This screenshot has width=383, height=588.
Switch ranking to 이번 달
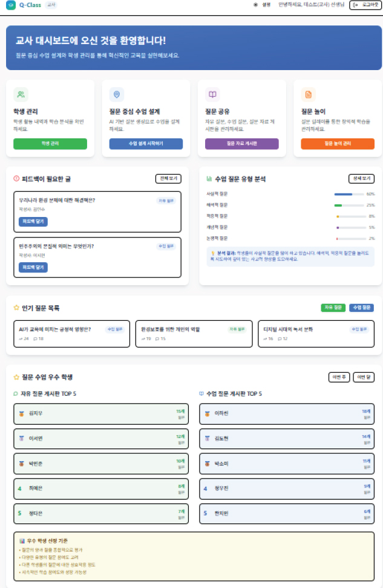click(x=364, y=377)
